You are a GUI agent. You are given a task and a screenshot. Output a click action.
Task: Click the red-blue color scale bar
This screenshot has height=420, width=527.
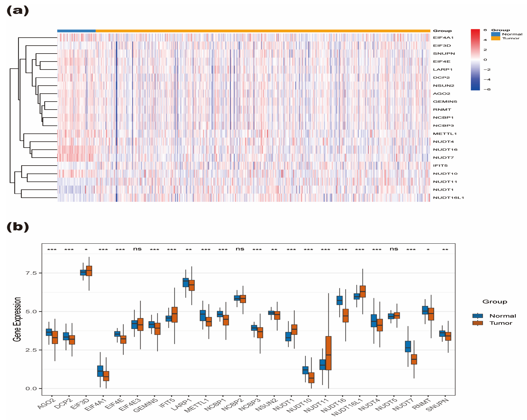coord(475,60)
